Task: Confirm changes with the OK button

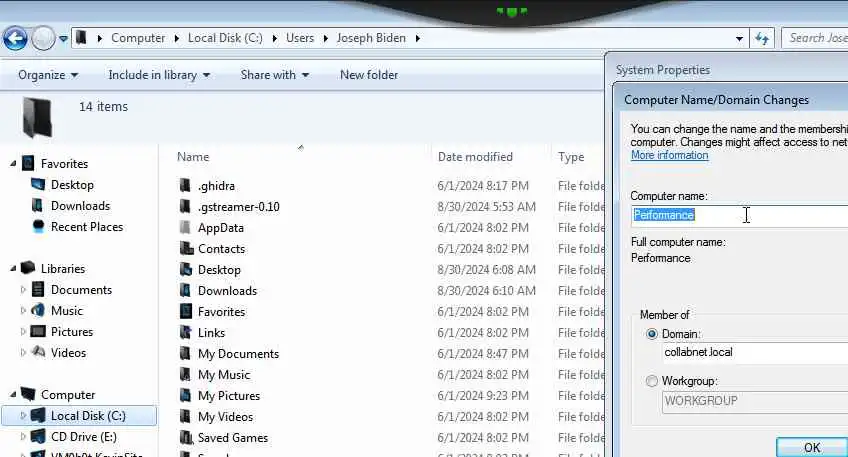Action: (x=812, y=447)
